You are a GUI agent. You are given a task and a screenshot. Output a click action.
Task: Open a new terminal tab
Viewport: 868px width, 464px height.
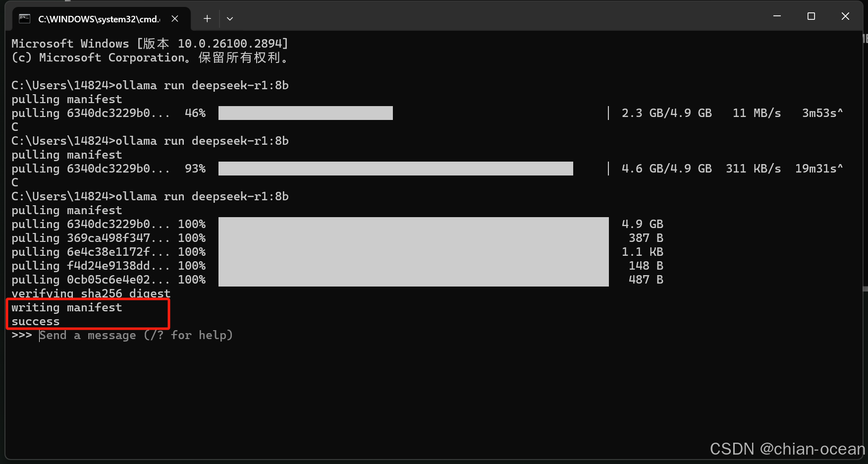coord(207,19)
